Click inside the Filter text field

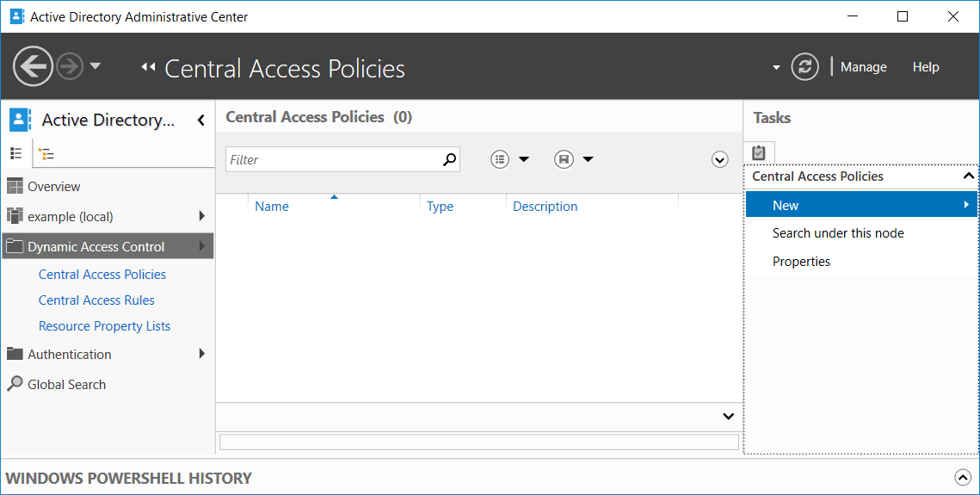335,159
